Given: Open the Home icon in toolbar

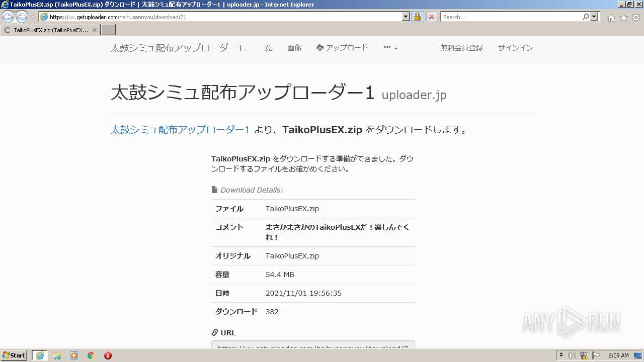Looking at the screenshot, I should point(611,18).
